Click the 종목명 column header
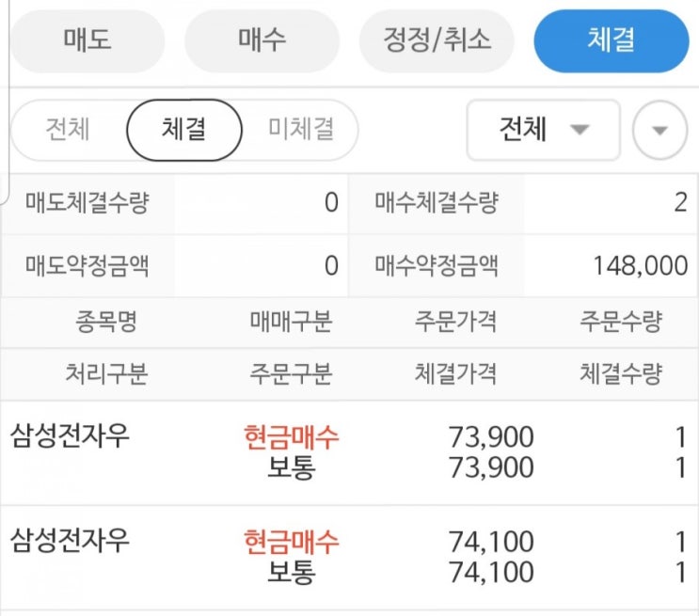 pos(106,323)
